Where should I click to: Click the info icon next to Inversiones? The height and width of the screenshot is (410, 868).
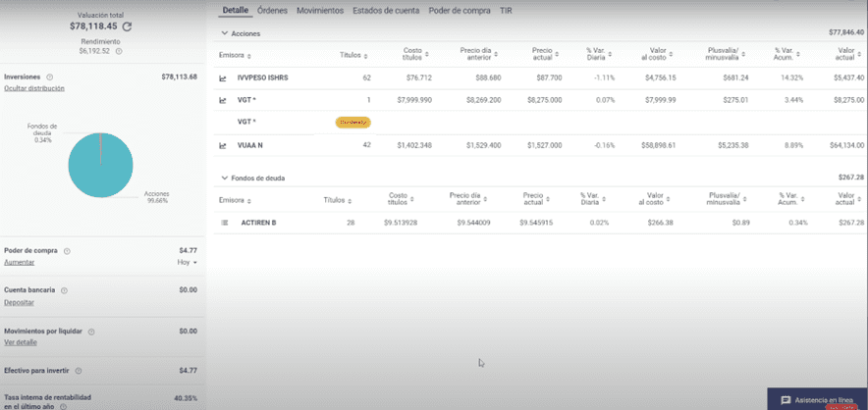[x=49, y=77]
